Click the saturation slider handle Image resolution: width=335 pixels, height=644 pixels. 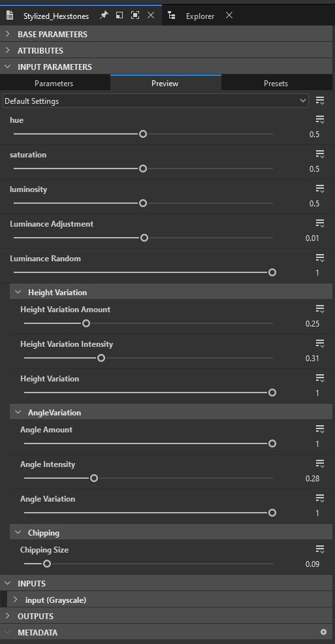pyautogui.click(x=143, y=169)
